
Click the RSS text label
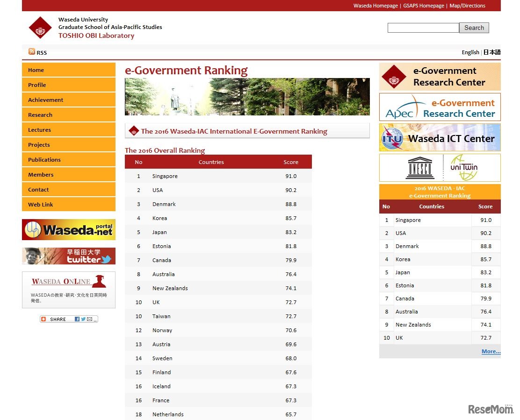coord(42,53)
